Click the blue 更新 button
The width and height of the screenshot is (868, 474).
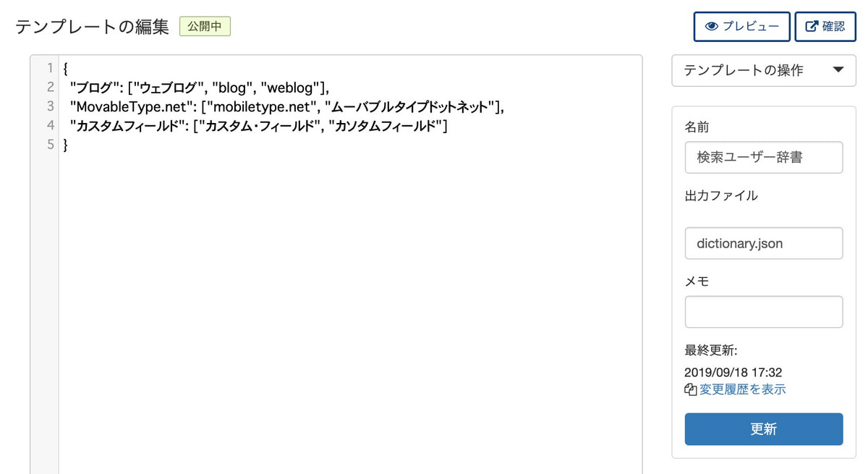click(x=764, y=429)
